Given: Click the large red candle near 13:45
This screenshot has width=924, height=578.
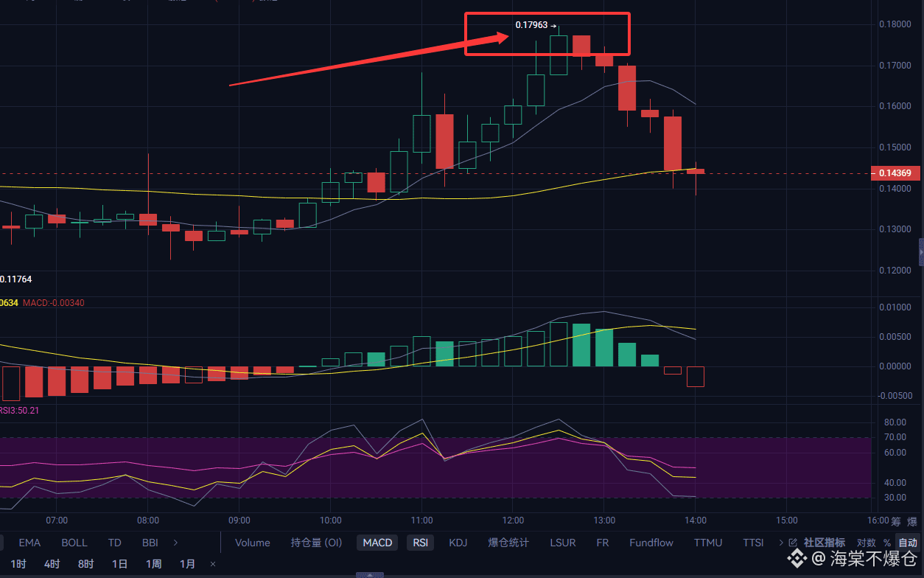Looking at the screenshot, I should click(x=673, y=144).
